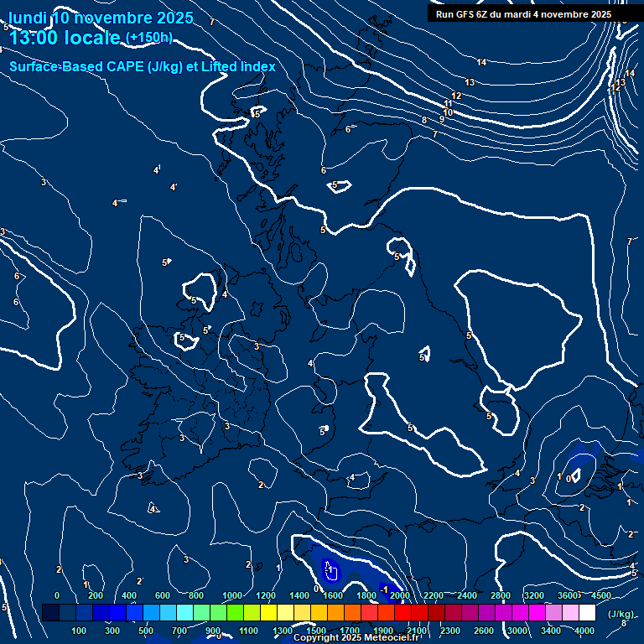
Task: Click the '(+150h)' forecast offset text
Action: pos(148,38)
